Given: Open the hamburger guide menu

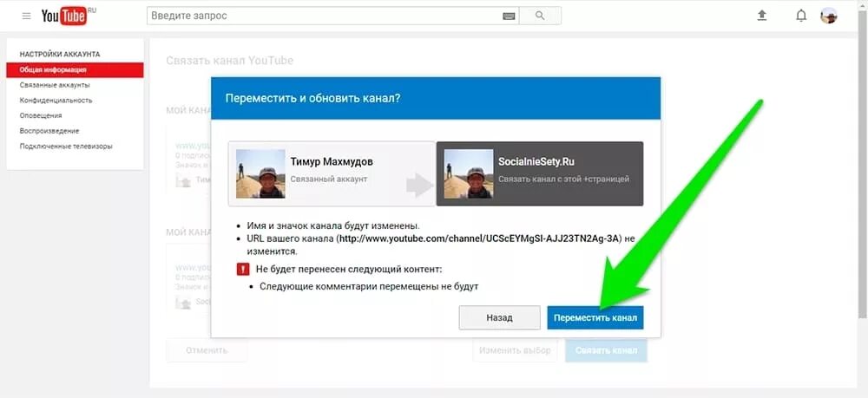Looking at the screenshot, I should 26,16.
